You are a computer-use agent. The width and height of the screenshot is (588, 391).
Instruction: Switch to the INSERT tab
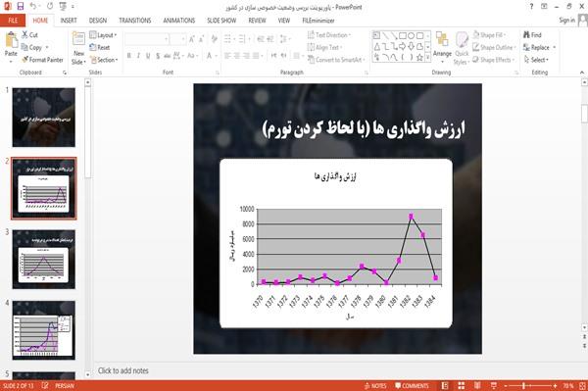click(69, 21)
